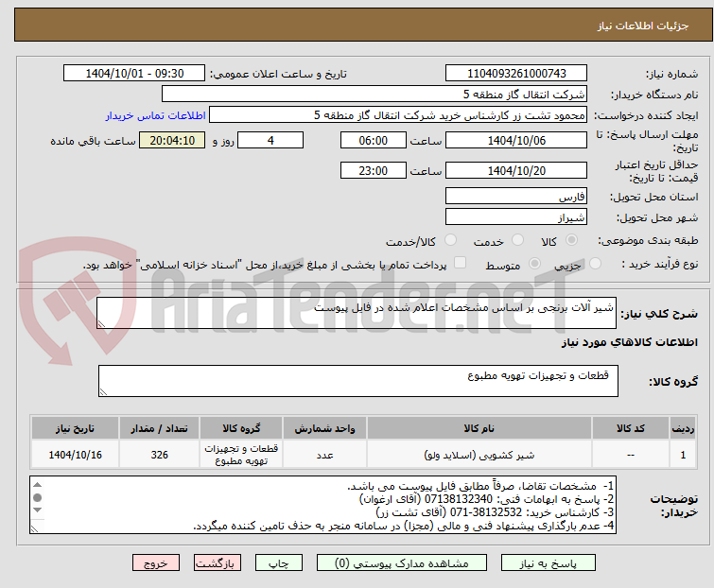Select the متوسط purchase type radio
The width and height of the screenshot is (714, 588).
[534, 264]
